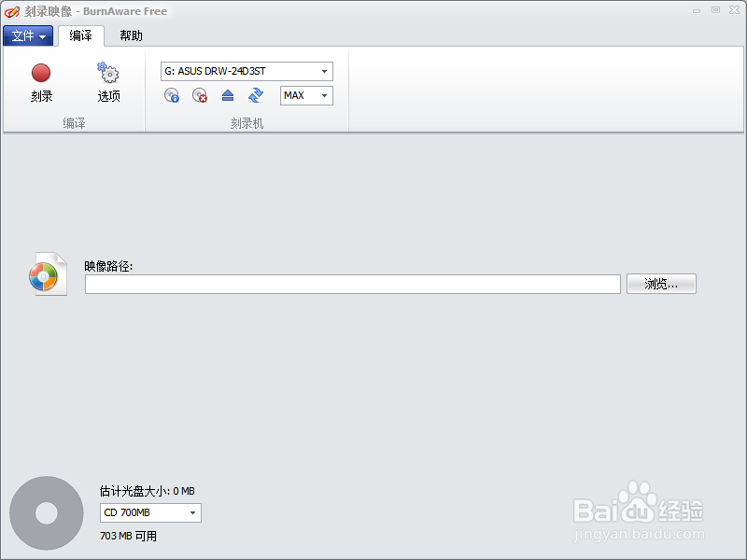
Task: Click into the 映像路径 image path field
Action: (x=353, y=285)
